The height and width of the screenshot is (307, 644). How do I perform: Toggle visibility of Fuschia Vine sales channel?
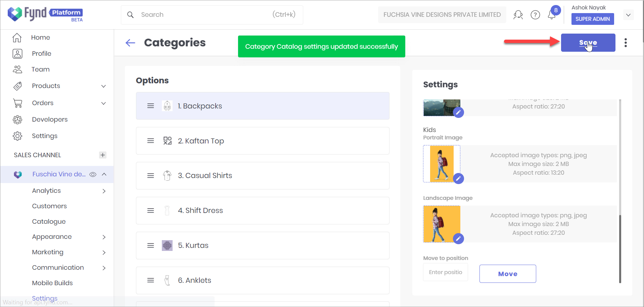click(93, 174)
